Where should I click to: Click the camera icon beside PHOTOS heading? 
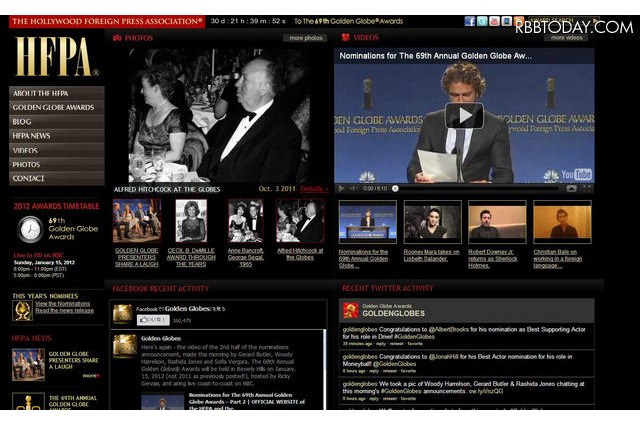pyautogui.click(x=118, y=38)
